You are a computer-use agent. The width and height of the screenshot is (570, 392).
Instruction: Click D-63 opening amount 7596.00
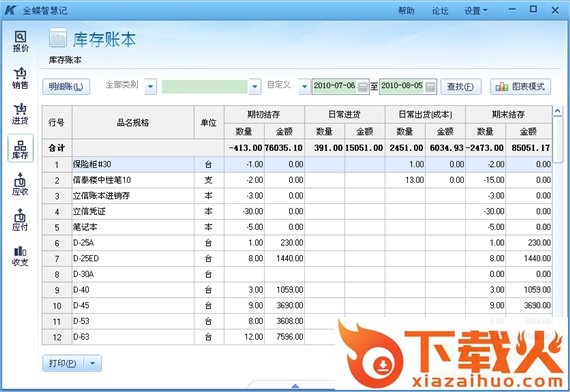pos(290,337)
